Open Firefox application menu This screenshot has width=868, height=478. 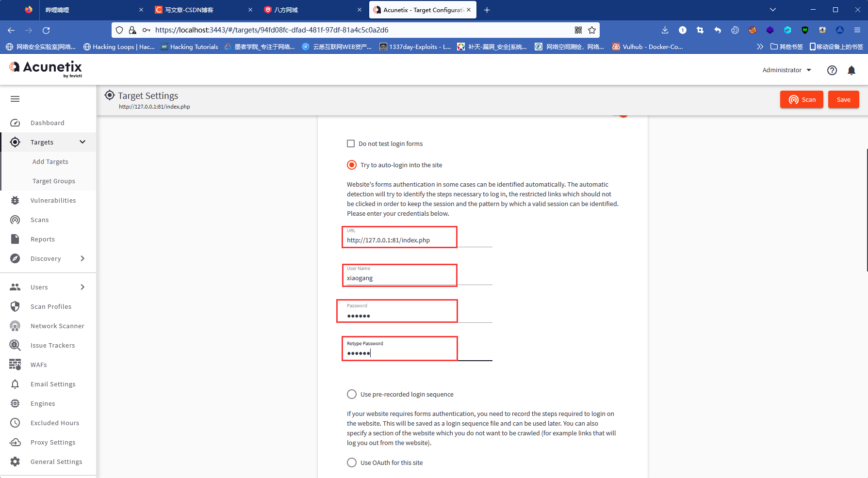point(857,30)
